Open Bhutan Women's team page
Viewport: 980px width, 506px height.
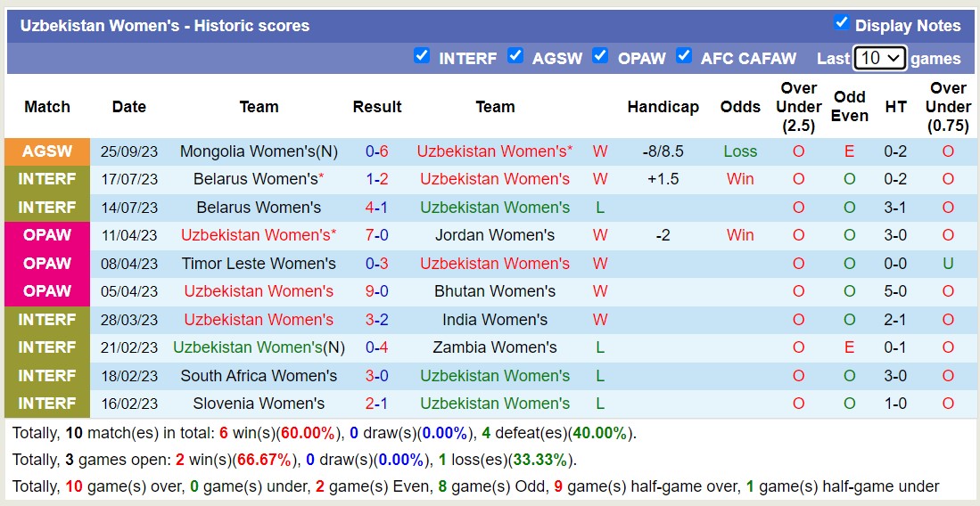pos(495,291)
